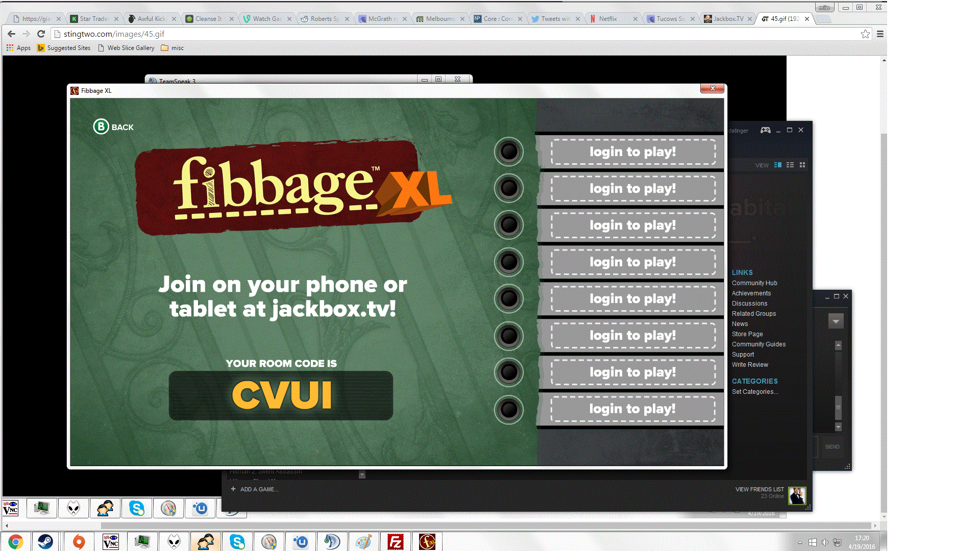980x551 pixels.
Task: Switch Steam library to list view
Action: [x=790, y=165]
